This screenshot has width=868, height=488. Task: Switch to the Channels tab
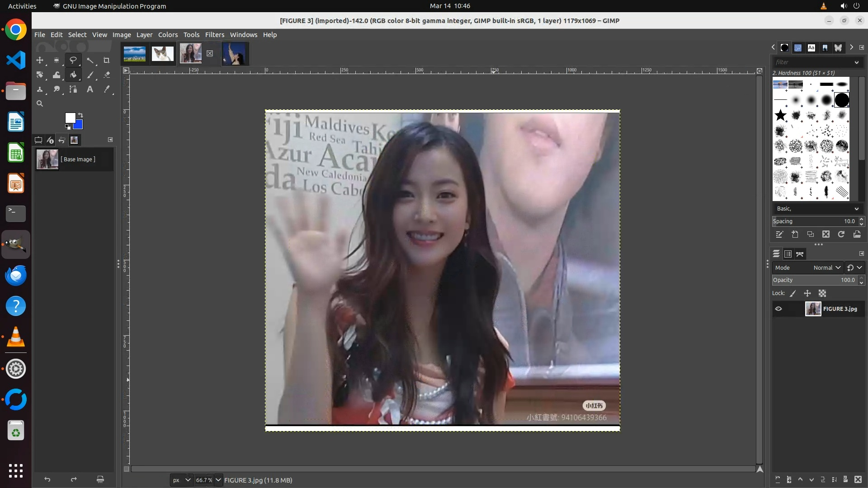tap(788, 254)
